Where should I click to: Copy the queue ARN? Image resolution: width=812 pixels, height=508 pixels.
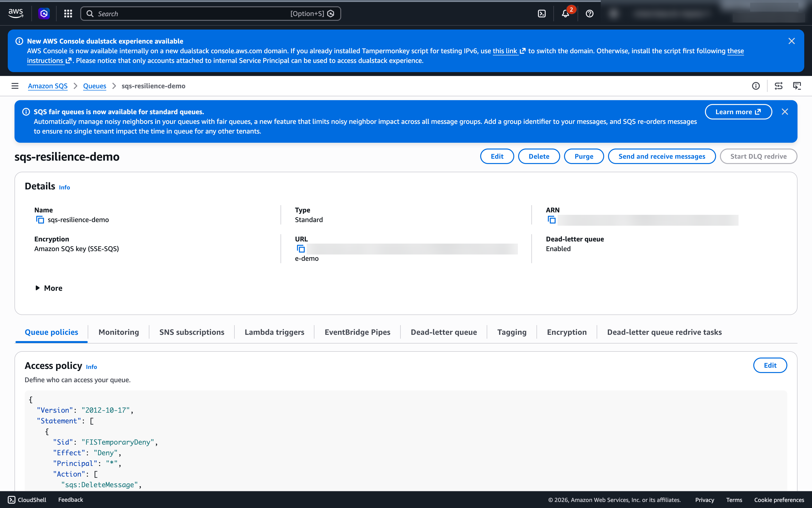click(x=552, y=220)
